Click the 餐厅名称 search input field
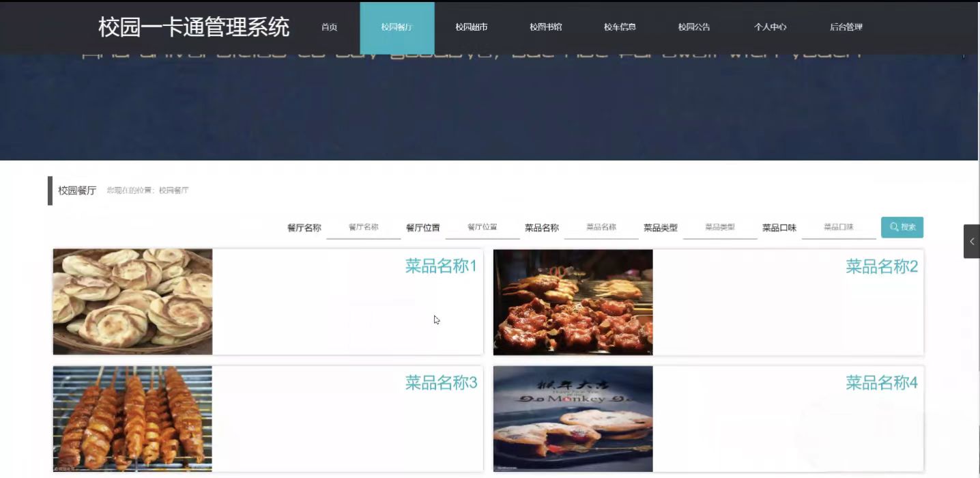Image resolution: width=980 pixels, height=478 pixels. 364,227
